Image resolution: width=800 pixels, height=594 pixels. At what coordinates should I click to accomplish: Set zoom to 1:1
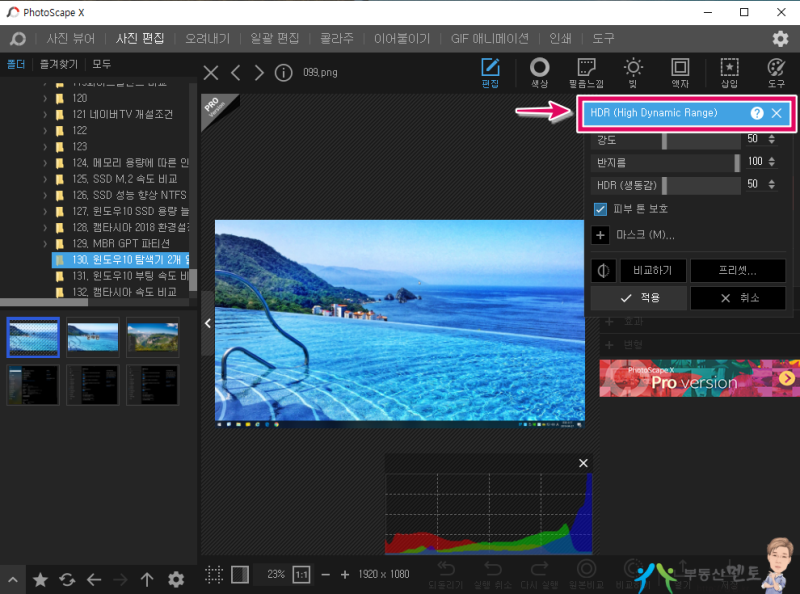click(x=302, y=575)
